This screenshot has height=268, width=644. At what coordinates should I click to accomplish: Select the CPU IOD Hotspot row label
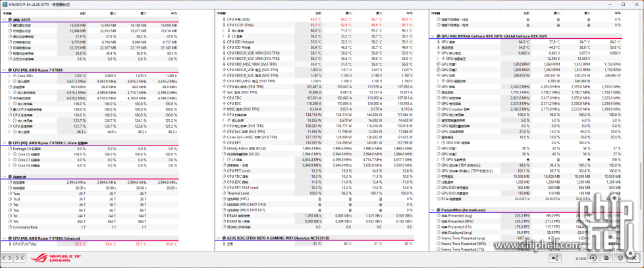point(240,42)
